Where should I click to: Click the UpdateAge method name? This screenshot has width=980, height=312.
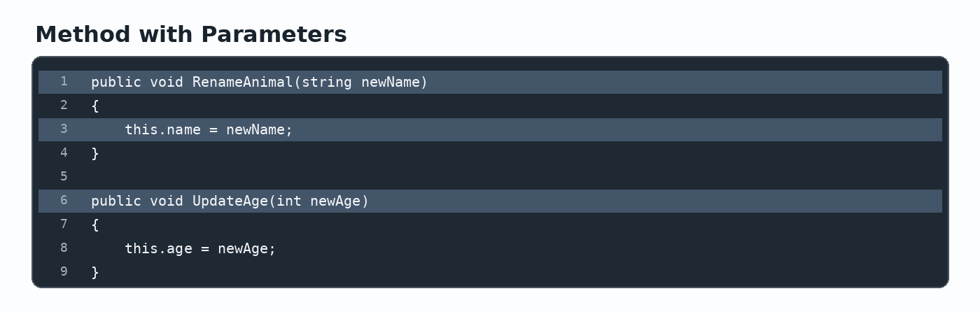(230, 201)
